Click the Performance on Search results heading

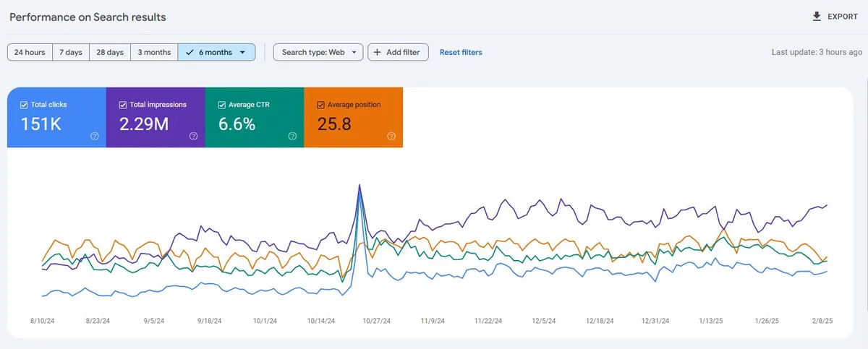point(88,16)
